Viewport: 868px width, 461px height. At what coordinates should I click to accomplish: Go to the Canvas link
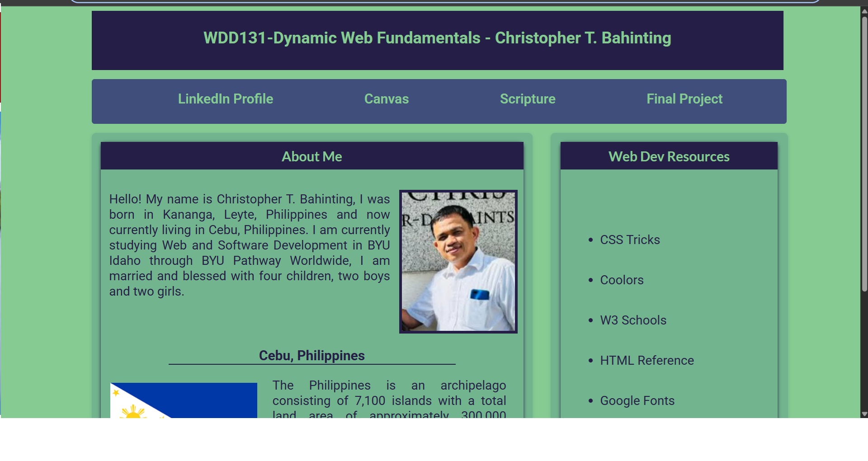387,99
